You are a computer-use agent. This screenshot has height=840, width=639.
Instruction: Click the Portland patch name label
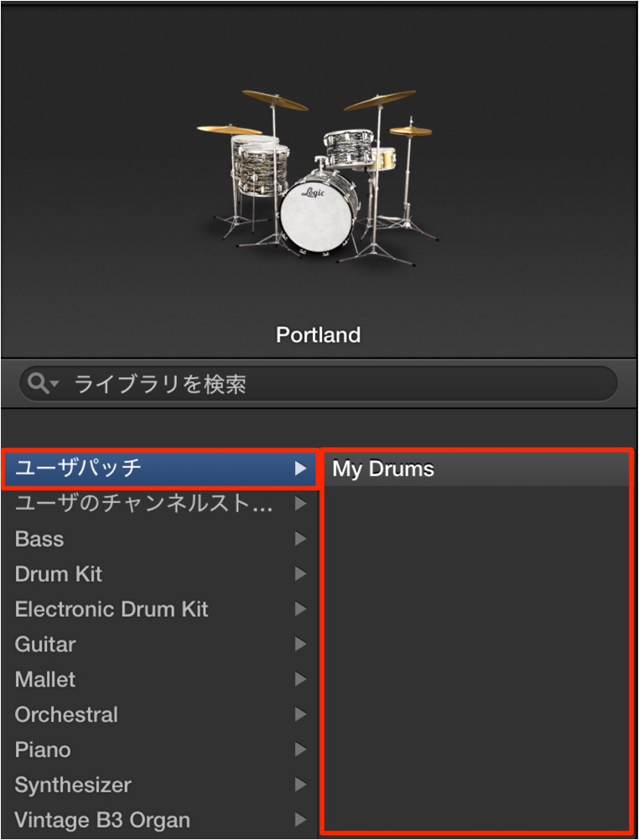pyautogui.click(x=319, y=335)
